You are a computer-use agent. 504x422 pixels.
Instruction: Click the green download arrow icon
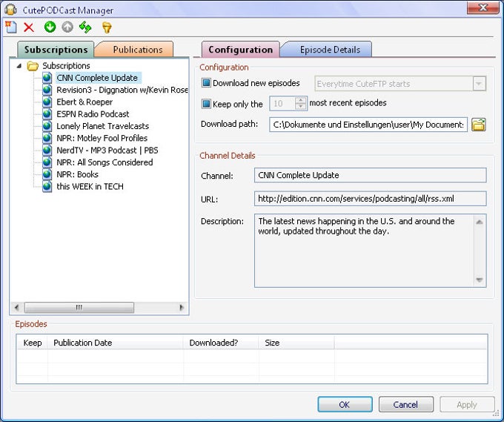(50, 27)
